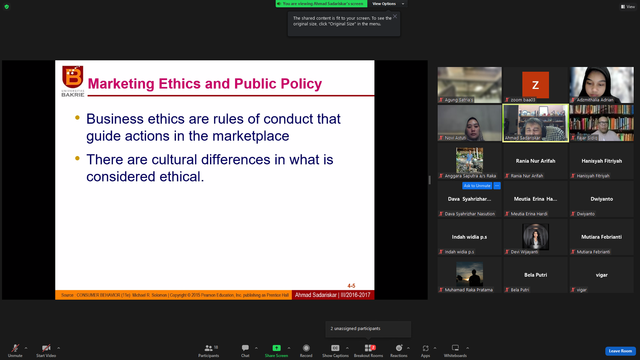Select Dwiyanto's participant tile
This screenshot has width=640, height=360.
pyautogui.click(x=602, y=199)
